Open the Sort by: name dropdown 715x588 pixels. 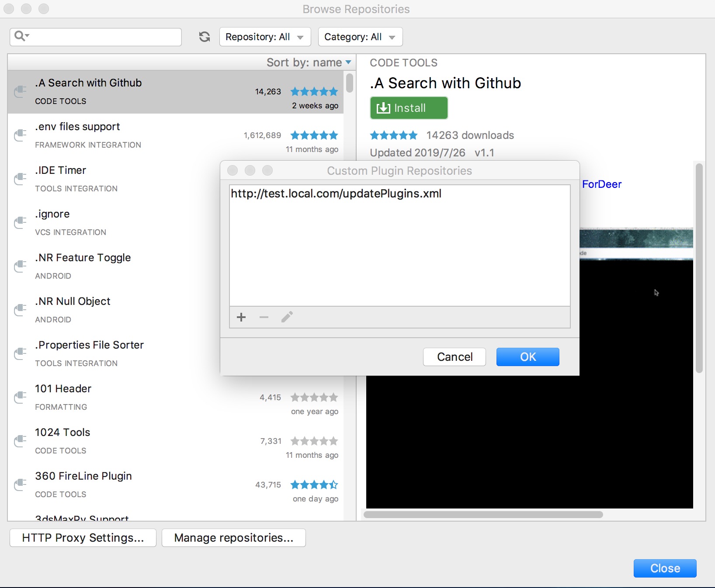tap(309, 62)
